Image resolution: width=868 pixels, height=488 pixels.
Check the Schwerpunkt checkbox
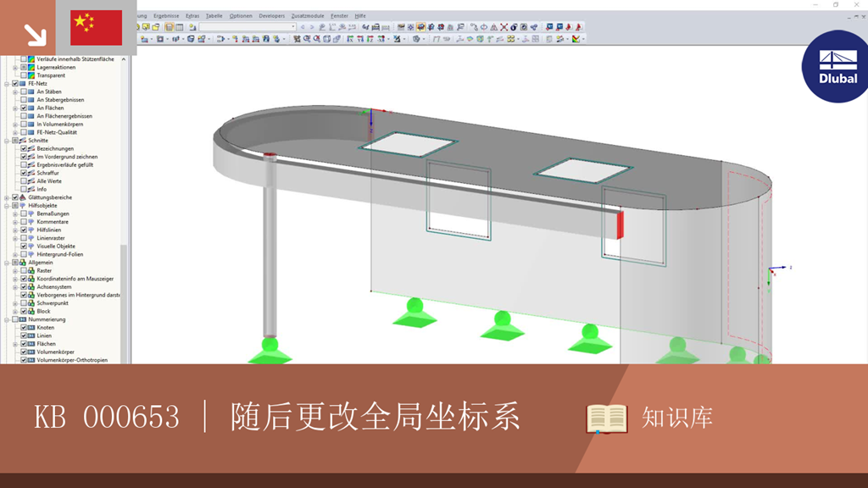tap(24, 303)
